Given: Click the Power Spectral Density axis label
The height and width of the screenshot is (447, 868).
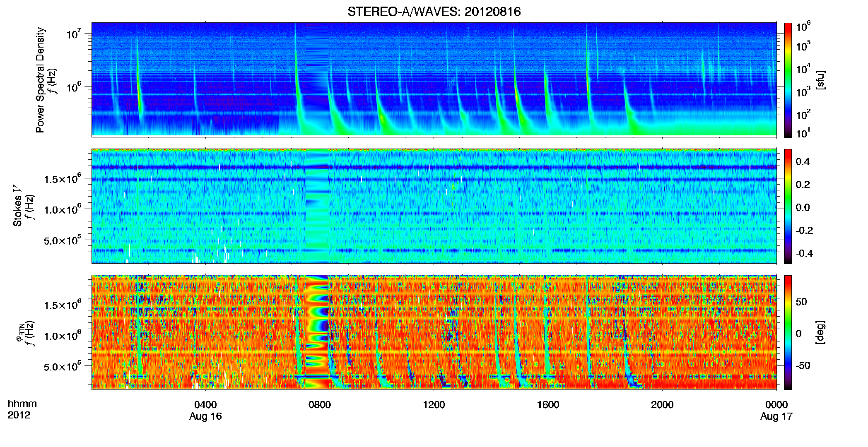Looking at the screenshot, I should pos(40,80).
